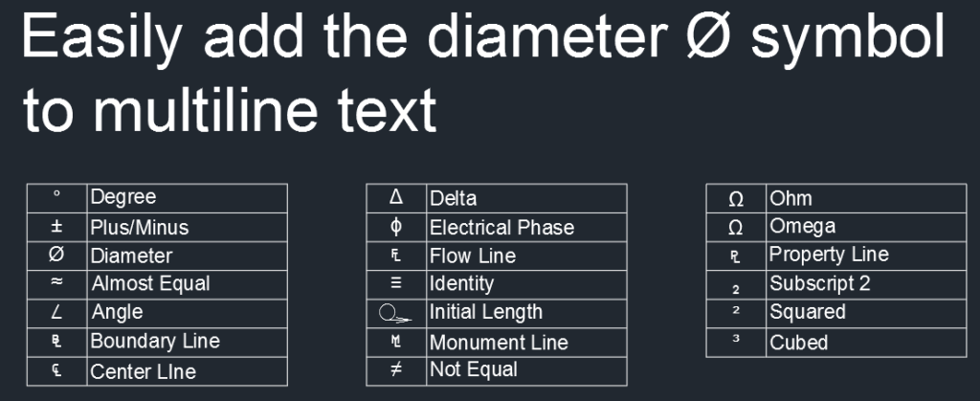Select the plus/minus symbol icon
Image resolution: width=980 pixels, height=401 pixels.
[56, 227]
